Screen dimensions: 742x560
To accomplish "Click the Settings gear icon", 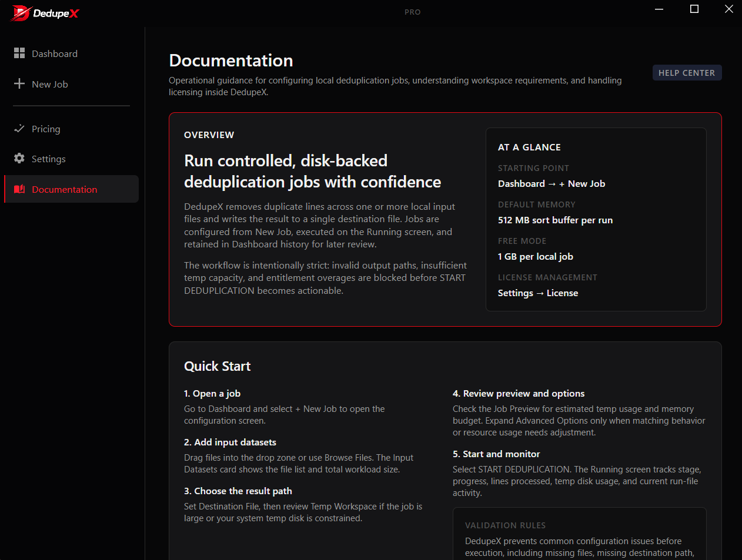I will point(19,159).
